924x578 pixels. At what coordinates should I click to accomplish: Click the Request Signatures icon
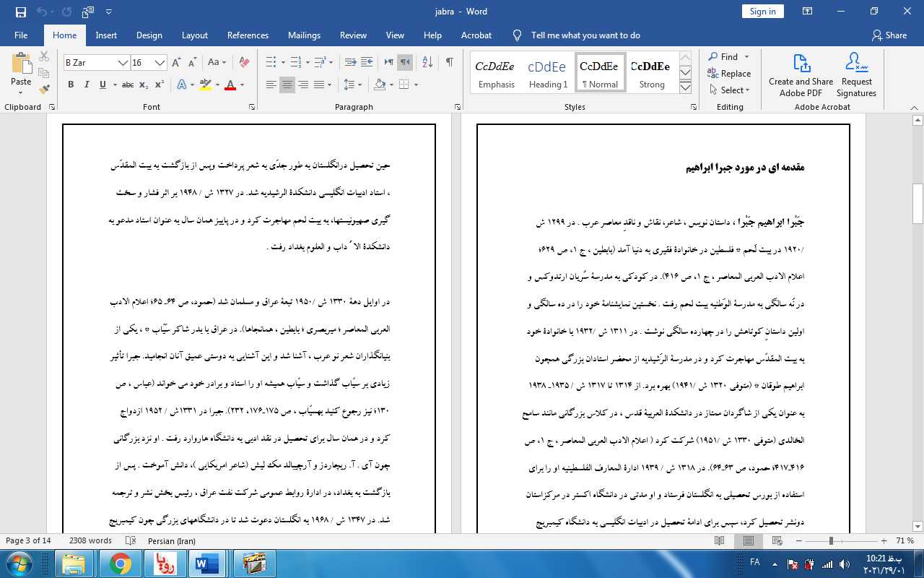(x=856, y=75)
